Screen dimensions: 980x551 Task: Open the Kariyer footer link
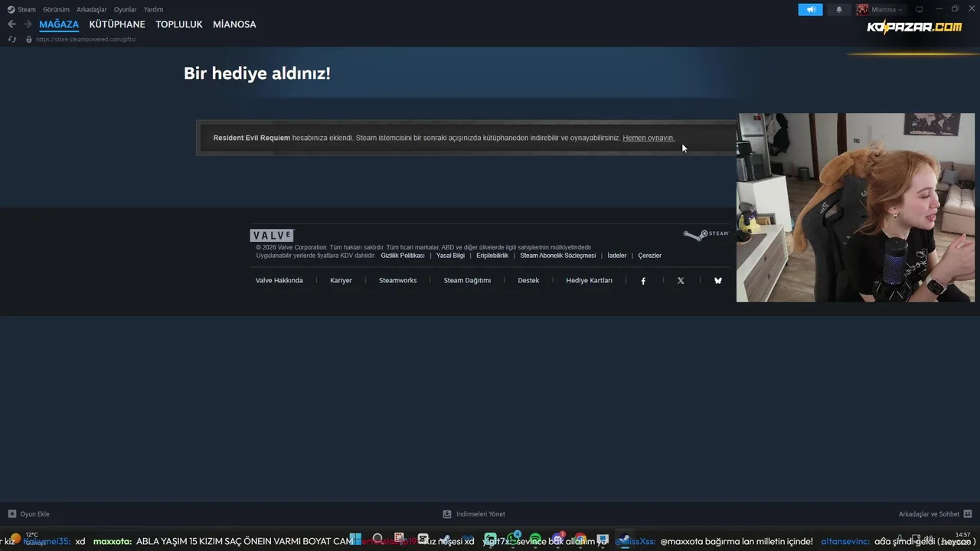click(341, 281)
